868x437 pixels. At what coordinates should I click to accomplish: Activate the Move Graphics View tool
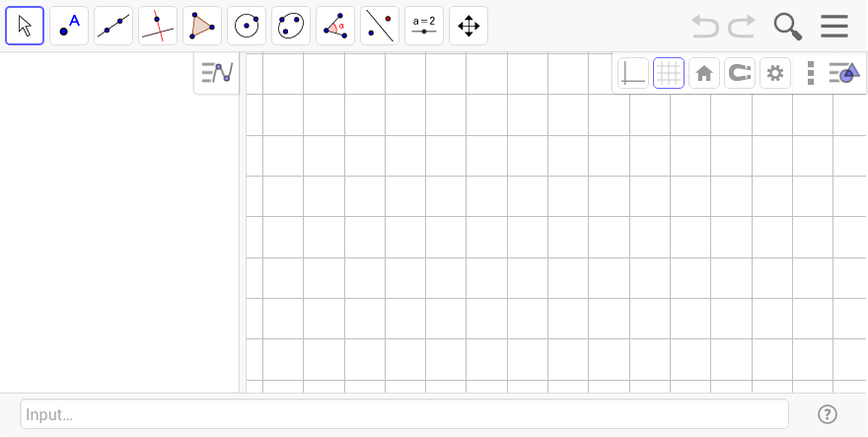coord(469,26)
